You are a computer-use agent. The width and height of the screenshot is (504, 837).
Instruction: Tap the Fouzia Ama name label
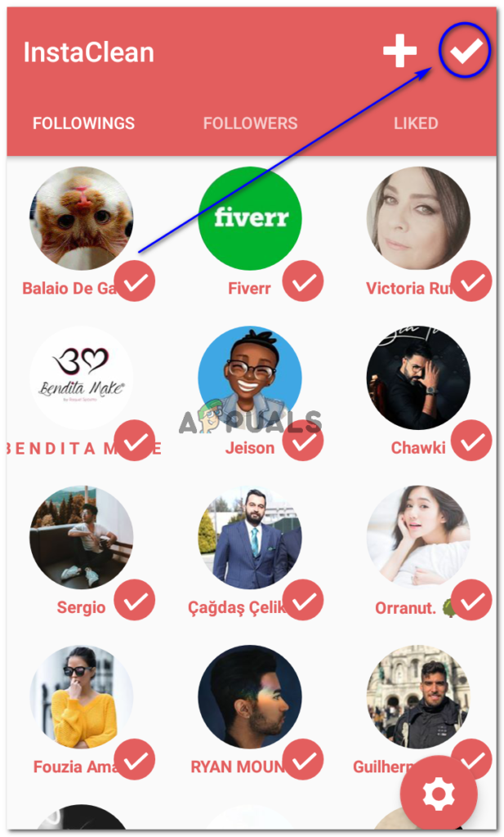pos(74,767)
